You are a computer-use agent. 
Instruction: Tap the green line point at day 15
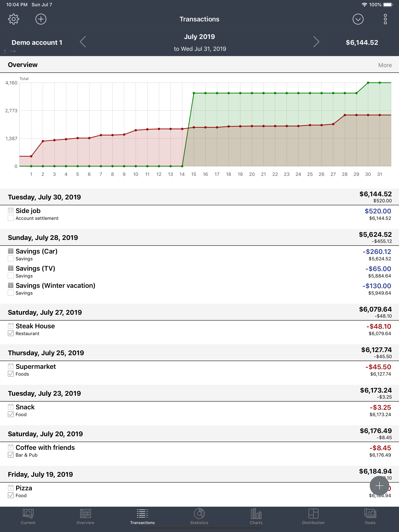tap(194, 93)
